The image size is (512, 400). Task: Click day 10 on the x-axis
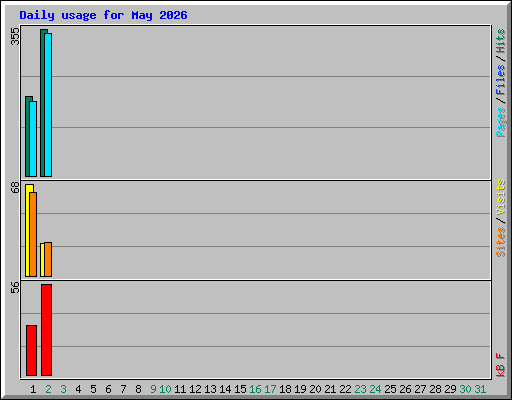pyautogui.click(x=165, y=389)
